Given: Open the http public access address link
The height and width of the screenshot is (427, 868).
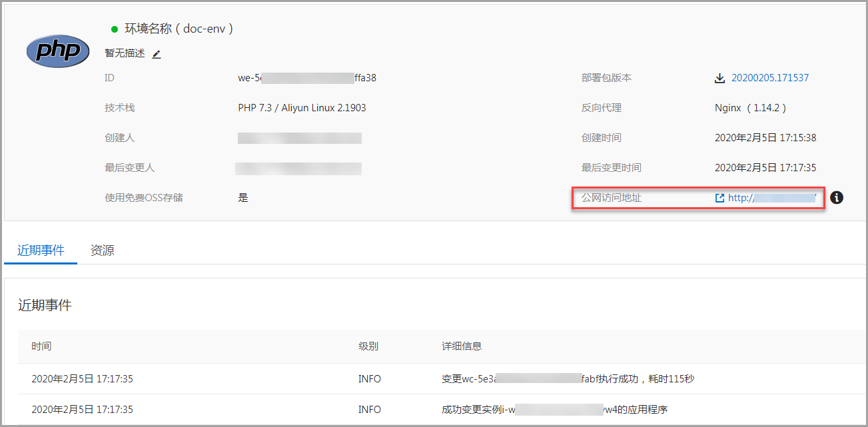Looking at the screenshot, I should point(772,198).
